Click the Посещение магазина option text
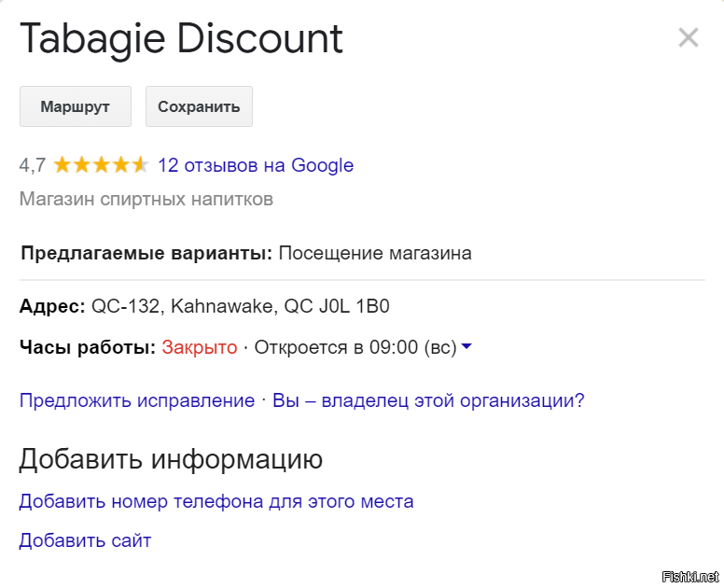The height and width of the screenshot is (588, 724). pos(375,253)
